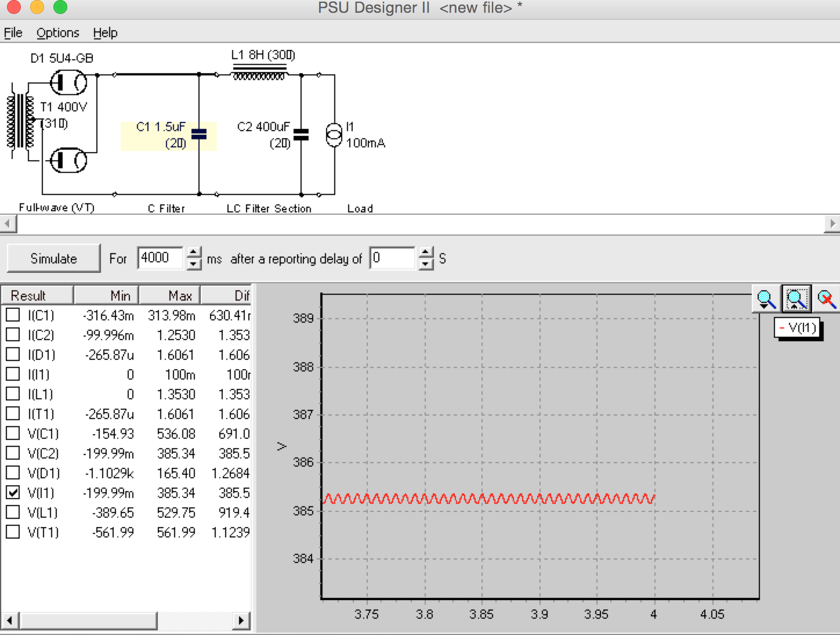Click results table scrollbar left arrow
Image resolution: width=840 pixels, height=635 pixels.
pyautogui.click(x=9, y=620)
